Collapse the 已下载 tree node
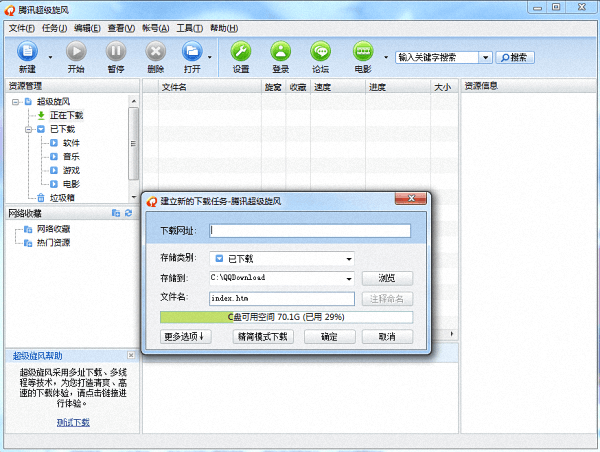600x452 pixels. 29,129
